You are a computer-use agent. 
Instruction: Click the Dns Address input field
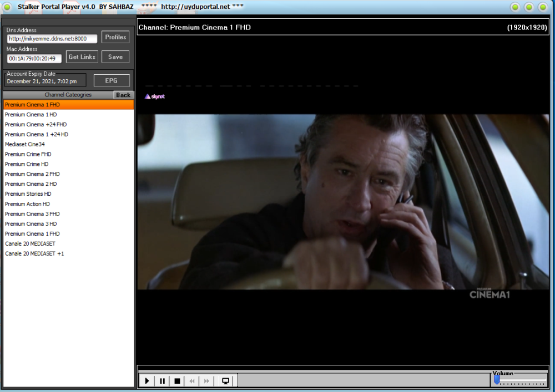[52, 38]
